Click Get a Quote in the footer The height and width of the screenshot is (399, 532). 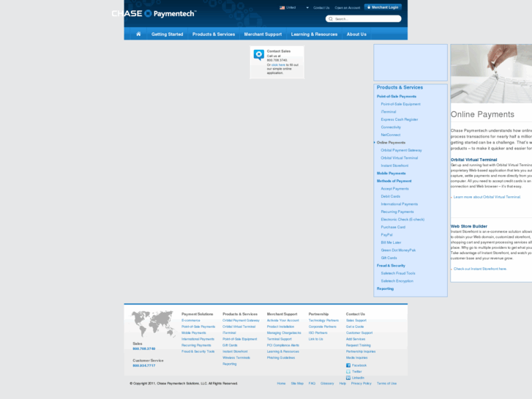pos(355,327)
